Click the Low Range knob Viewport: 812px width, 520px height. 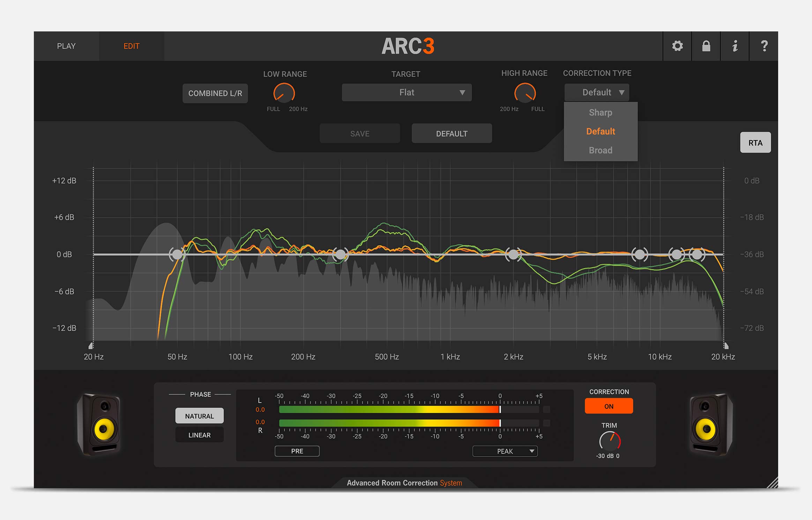[284, 93]
